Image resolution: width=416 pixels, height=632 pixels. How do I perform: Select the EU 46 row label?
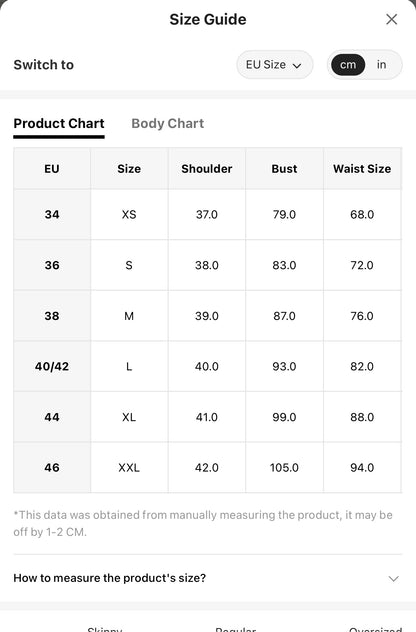[52, 468]
